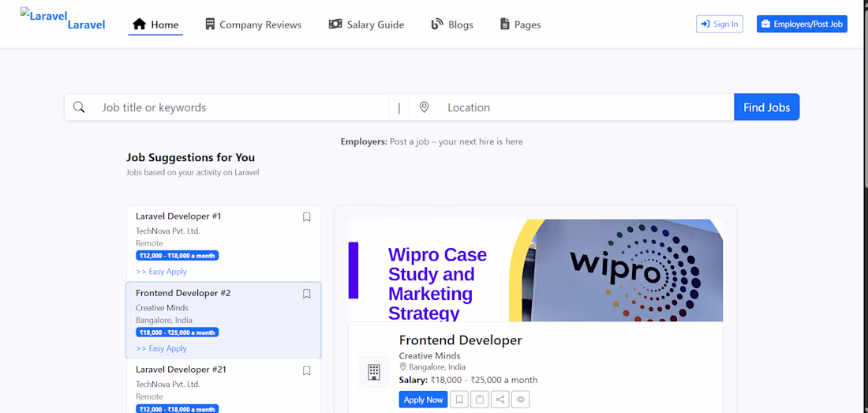Bookmark the Laravel Developer #1 job
The width and height of the screenshot is (868, 413).
pos(307,217)
